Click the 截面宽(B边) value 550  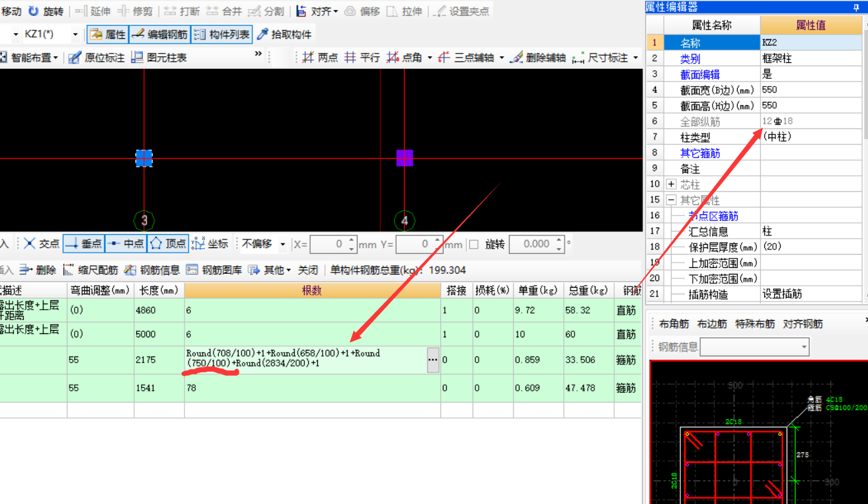[810, 89]
